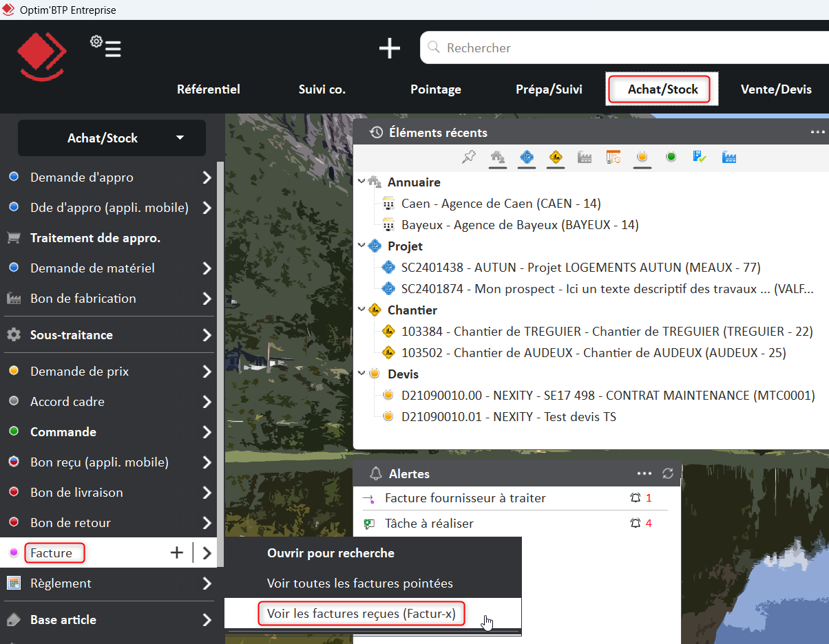Click the Annuaire filter icon in Éléments récents

tap(498, 157)
